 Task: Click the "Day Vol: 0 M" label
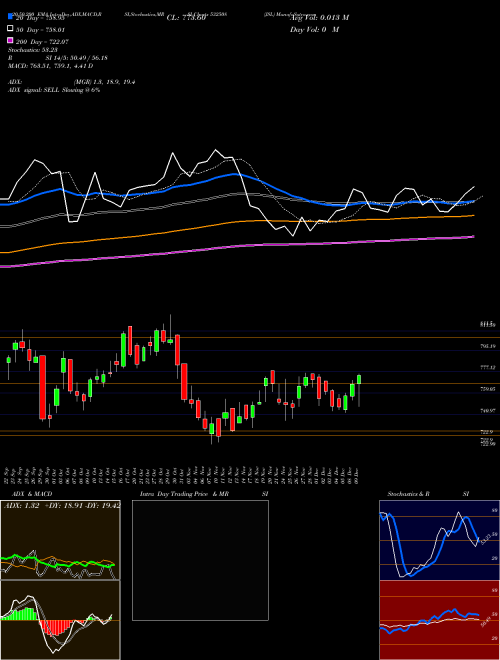pyautogui.click(x=314, y=29)
